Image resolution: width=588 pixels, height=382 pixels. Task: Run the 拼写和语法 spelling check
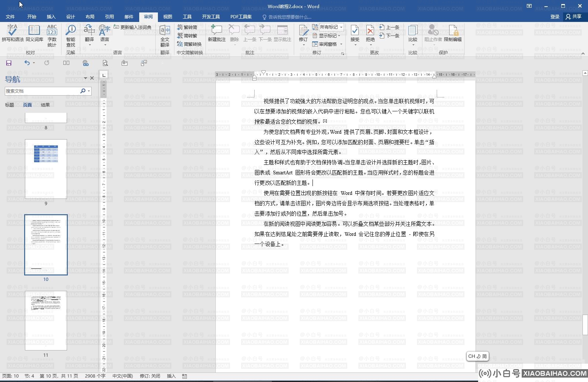click(x=12, y=33)
